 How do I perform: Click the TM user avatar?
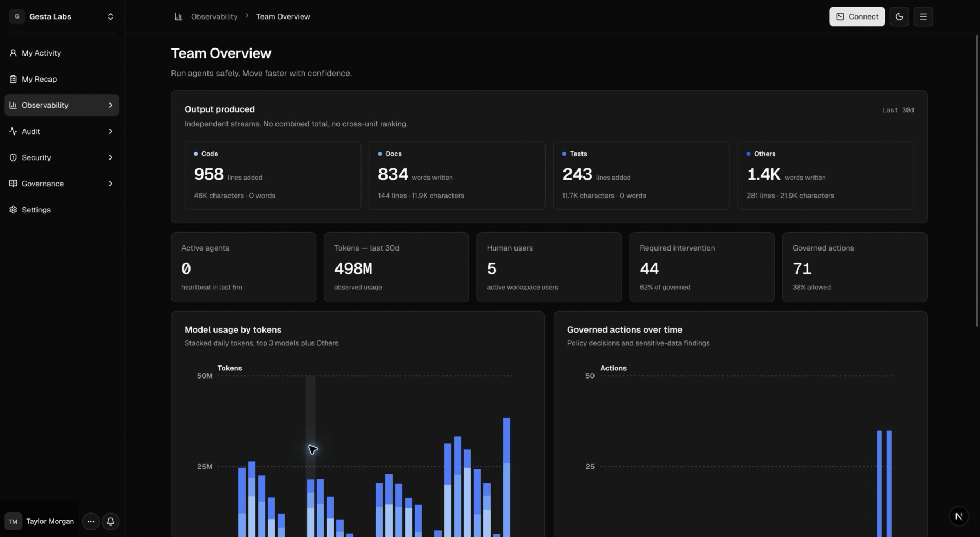tap(13, 521)
